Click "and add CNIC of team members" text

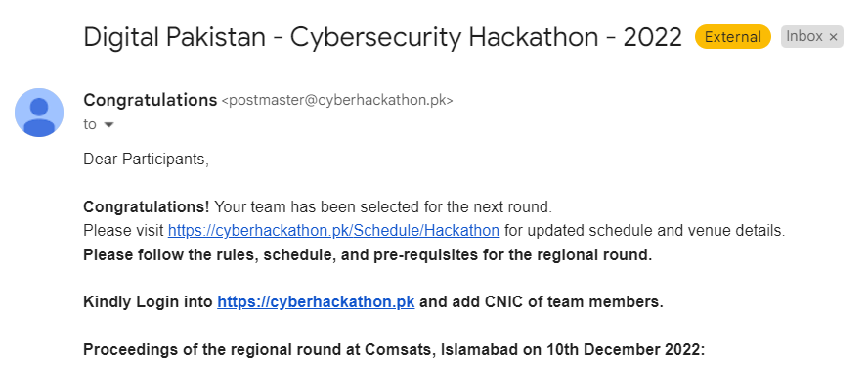(x=542, y=302)
